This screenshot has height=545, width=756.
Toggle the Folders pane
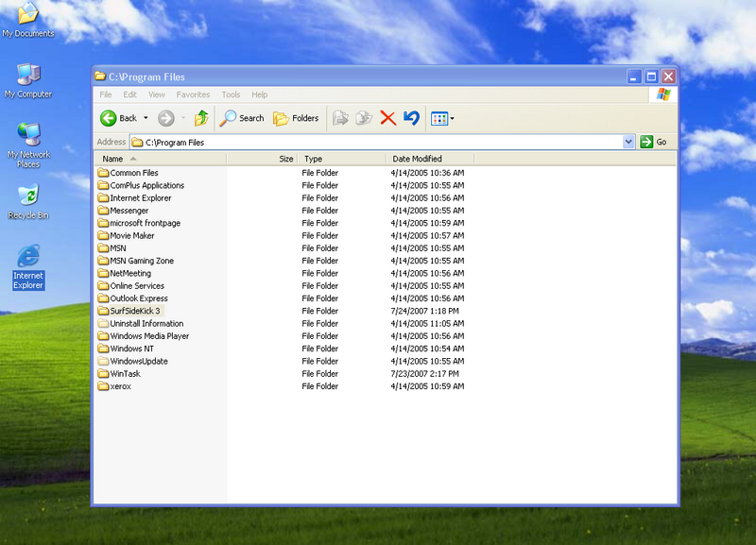296,118
